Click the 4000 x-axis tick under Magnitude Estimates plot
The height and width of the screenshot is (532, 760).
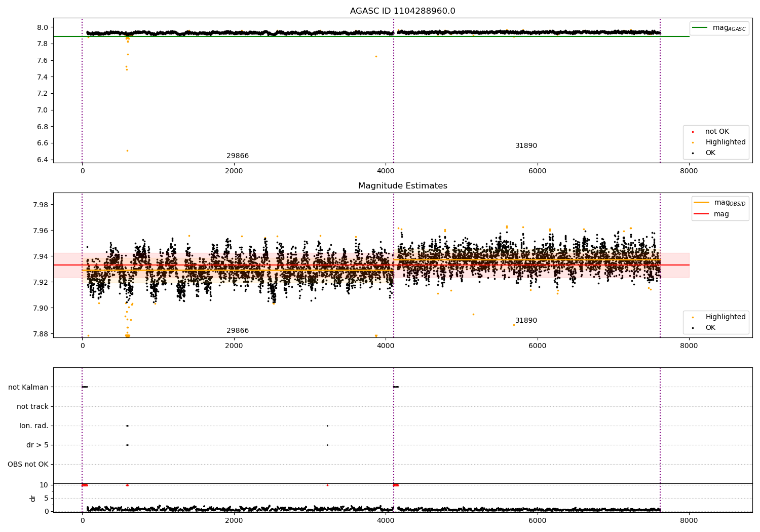(x=386, y=346)
